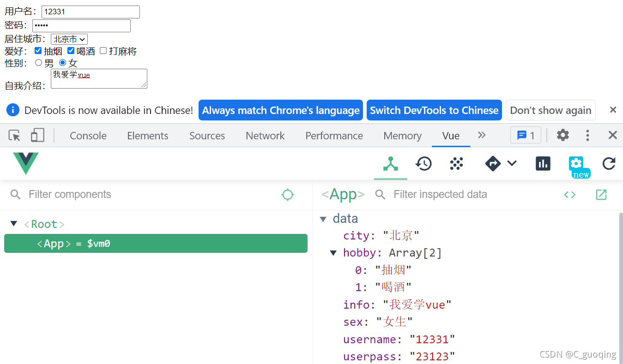Screen dimensions: 623x364
Task: Click Always match Chrome's language
Action: tap(281, 110)
